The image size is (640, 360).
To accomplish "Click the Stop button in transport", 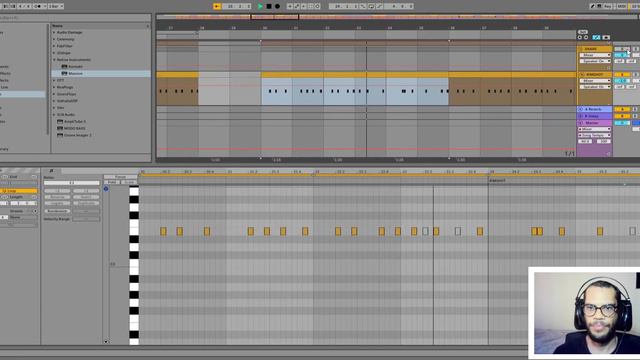I will coord(269,6).
